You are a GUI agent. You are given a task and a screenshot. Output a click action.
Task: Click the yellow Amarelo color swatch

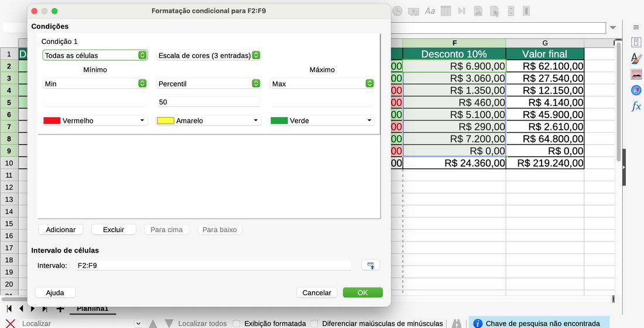(166, 120)
